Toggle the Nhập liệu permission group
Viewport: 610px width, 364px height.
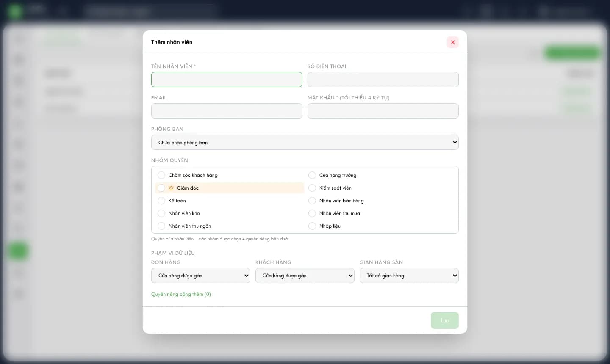[x=312, y=226]
